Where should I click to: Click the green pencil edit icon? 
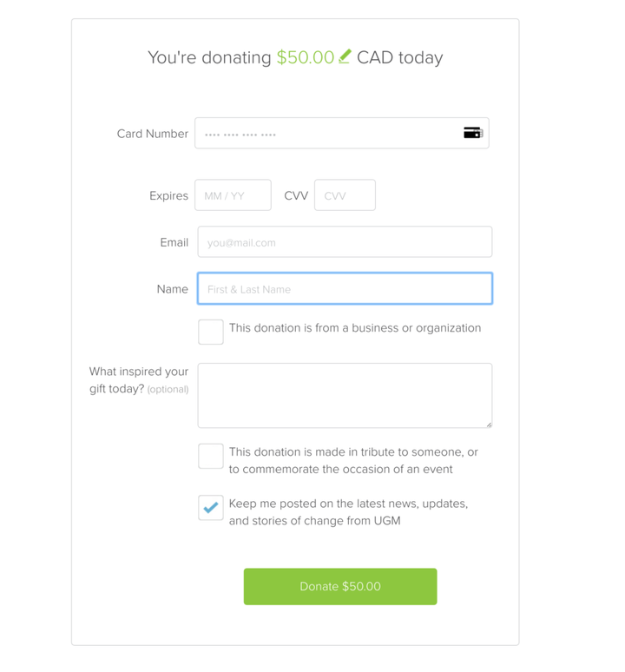(345, 56)
